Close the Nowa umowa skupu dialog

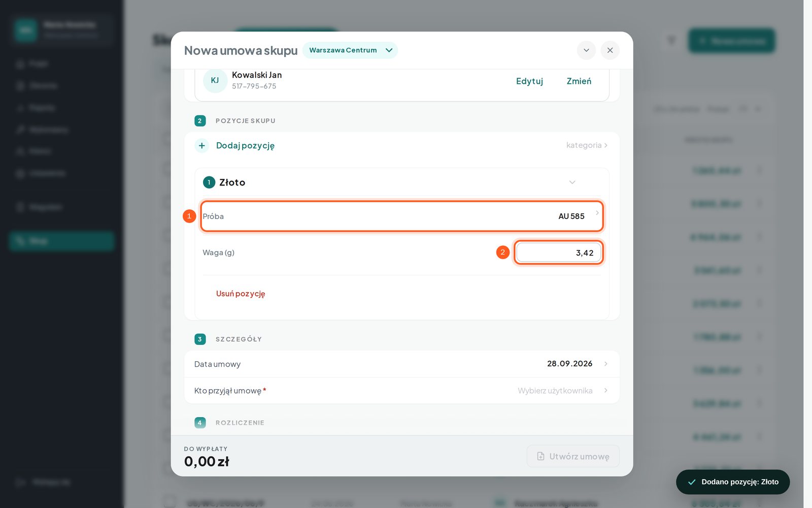(x=610, y=50)
